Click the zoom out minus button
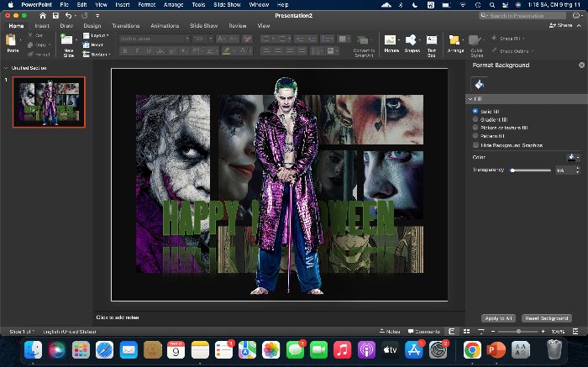 (493, 332)
